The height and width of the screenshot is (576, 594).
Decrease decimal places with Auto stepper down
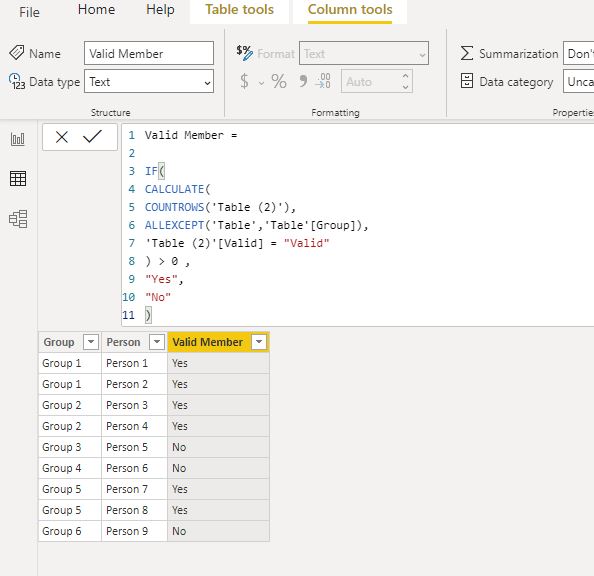[x=405, y=87]
